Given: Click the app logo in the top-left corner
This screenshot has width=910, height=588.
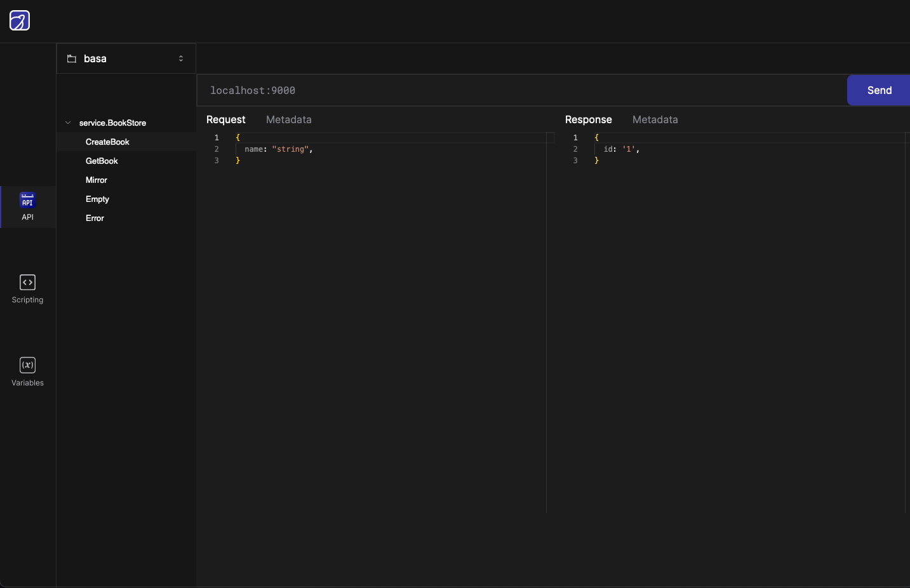Looking at the screenshot, I should [20, 20].
